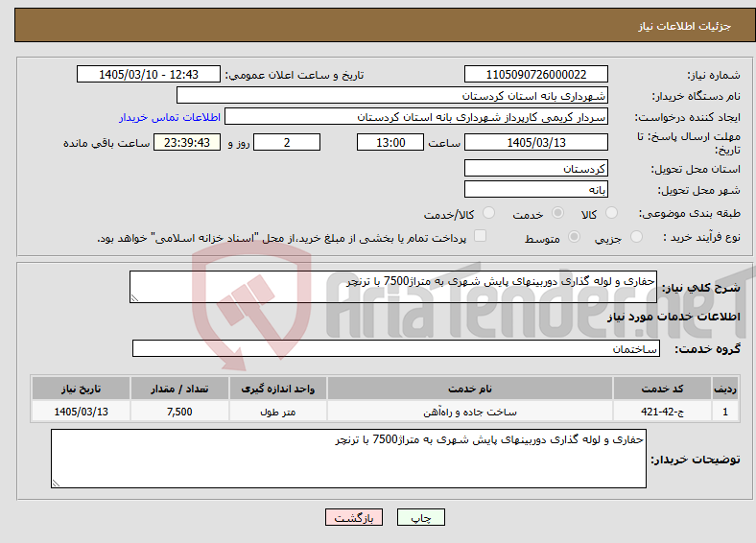Screen dimensions: 756x543
Task: Select the کالا radio button
Action: (x=611, y=213)
